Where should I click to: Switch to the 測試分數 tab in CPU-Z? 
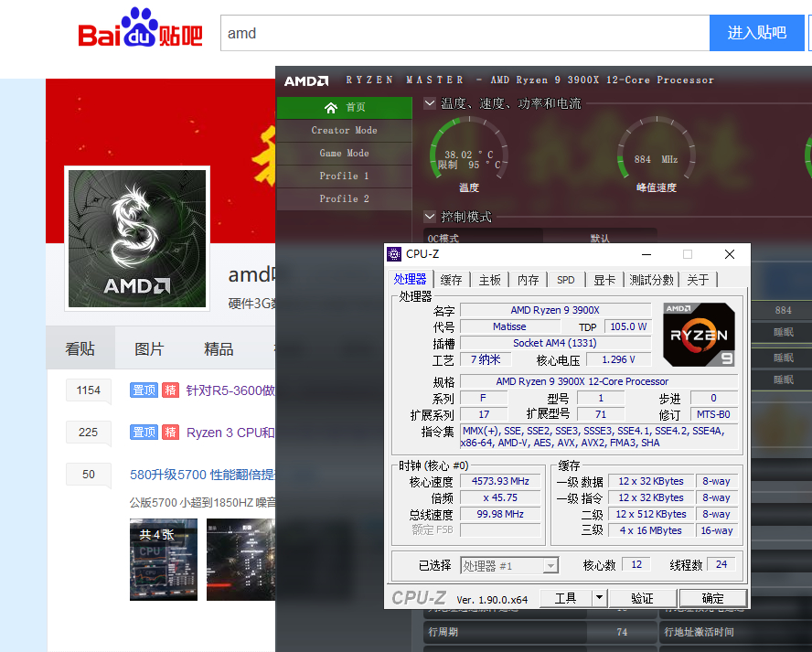pos(651,280)
